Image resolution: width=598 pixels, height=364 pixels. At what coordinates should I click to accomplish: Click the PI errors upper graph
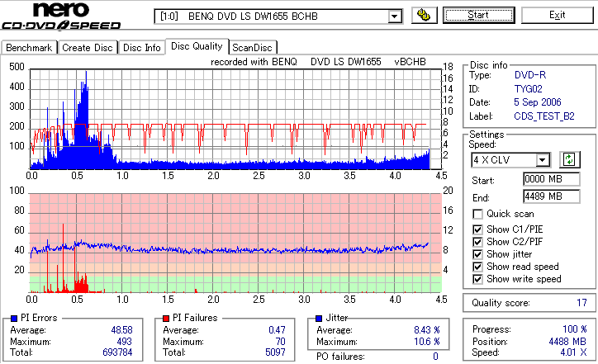235,119
